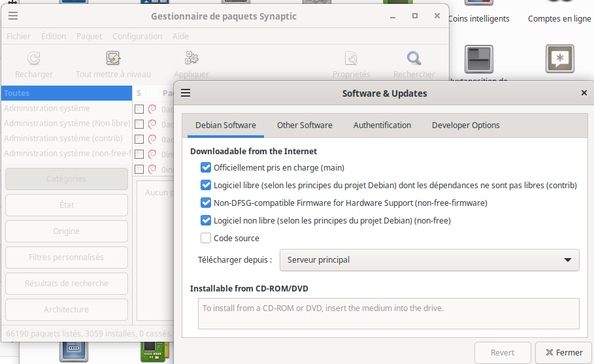
Task: Open the Configuration menu in Synaptic
Action: pos(137,37)
